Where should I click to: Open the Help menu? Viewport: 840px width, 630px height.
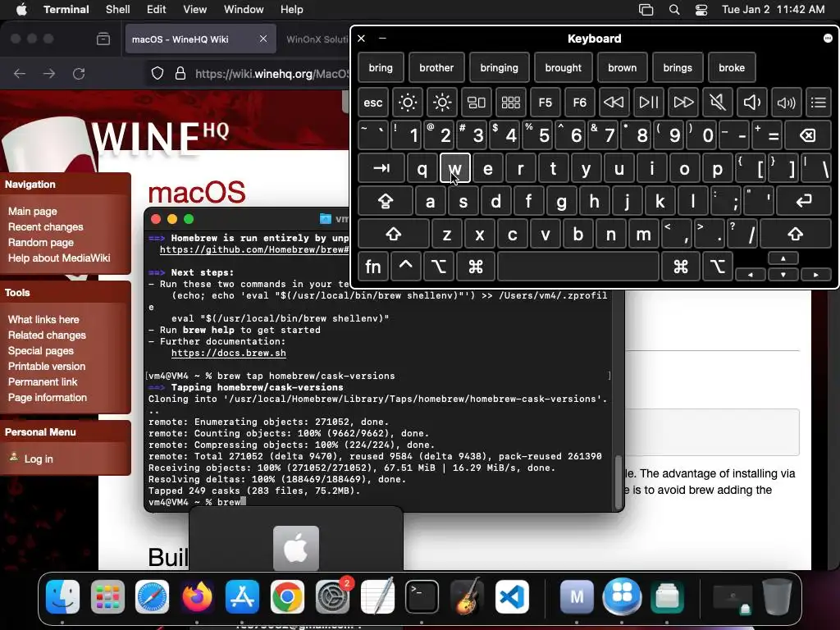pyautogui.click(x=292, y=10)
